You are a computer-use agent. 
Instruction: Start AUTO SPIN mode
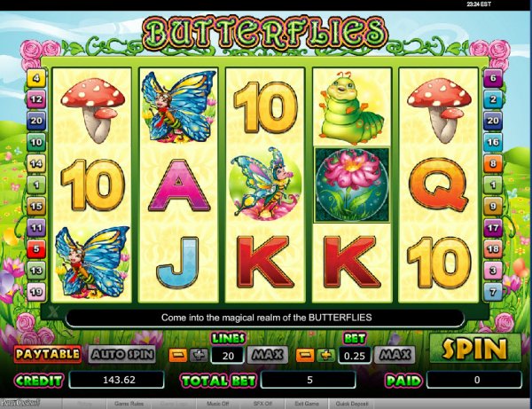point(121,354)
